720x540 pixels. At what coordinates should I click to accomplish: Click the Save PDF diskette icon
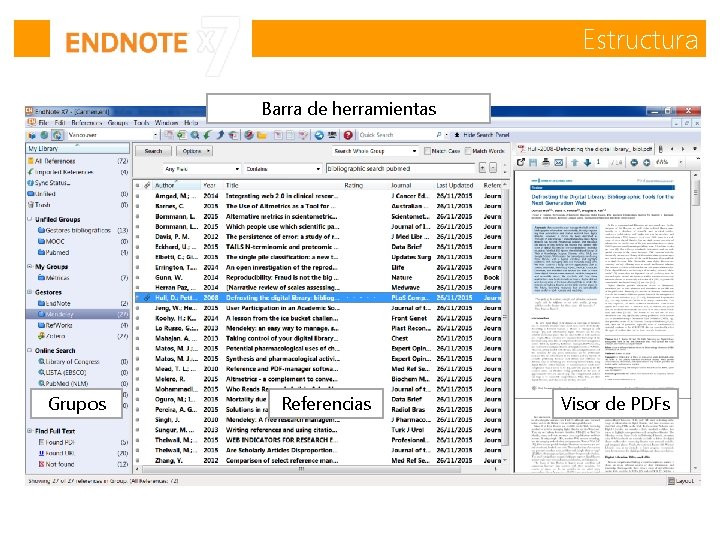tap(533, 162)
